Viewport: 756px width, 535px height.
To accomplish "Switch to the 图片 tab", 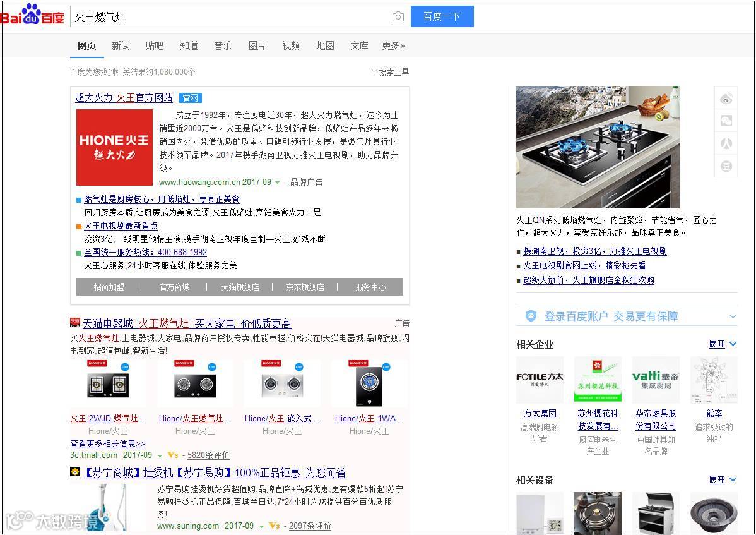I will pos(256,46).
